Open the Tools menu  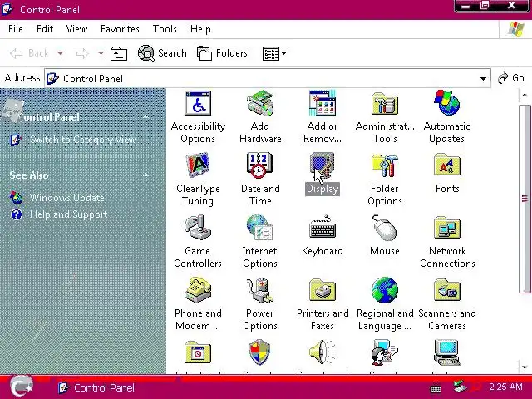pyautogui.click(x=165, y=29)
